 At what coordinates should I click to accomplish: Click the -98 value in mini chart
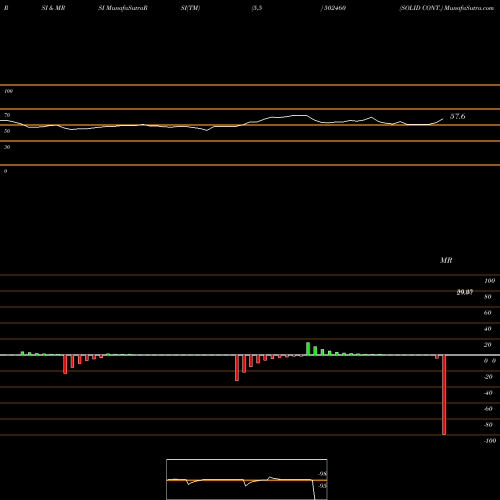pos(322,474)
